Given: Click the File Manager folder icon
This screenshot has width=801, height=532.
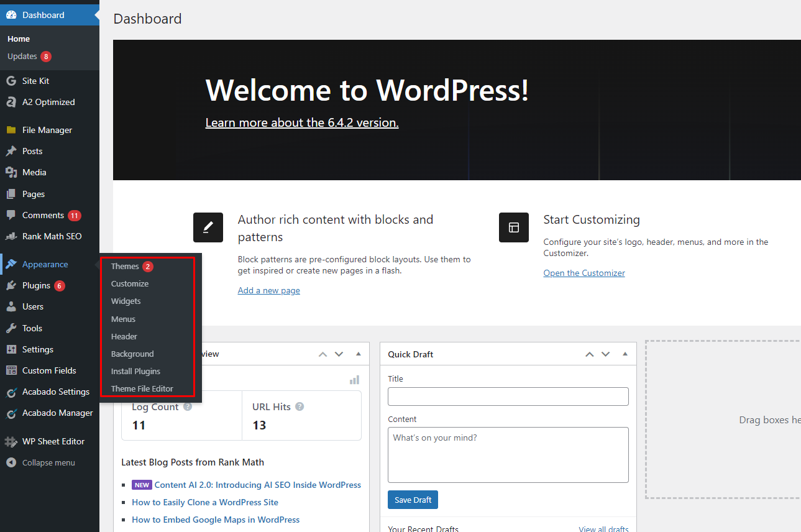Looking at the screenshot, I should pyautogui.click(x=11, y=130).
